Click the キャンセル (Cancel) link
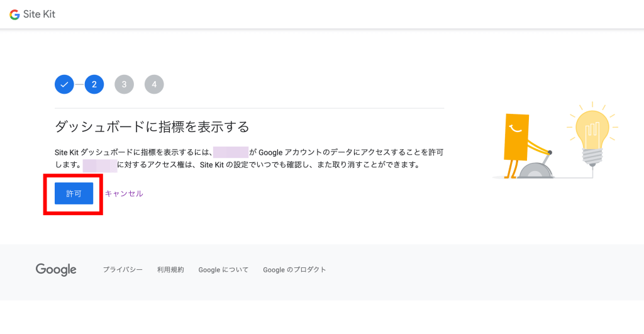The image size is (644, 334). coord(124,194)
